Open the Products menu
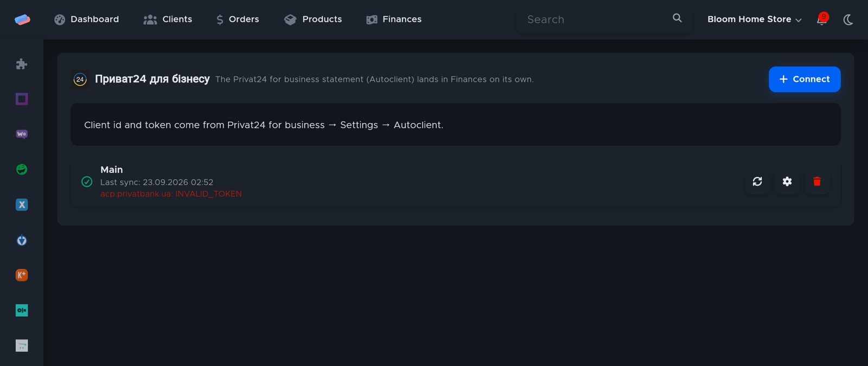Image resolution: width=868 pixels, height=366 pixels. pos(313,20)
